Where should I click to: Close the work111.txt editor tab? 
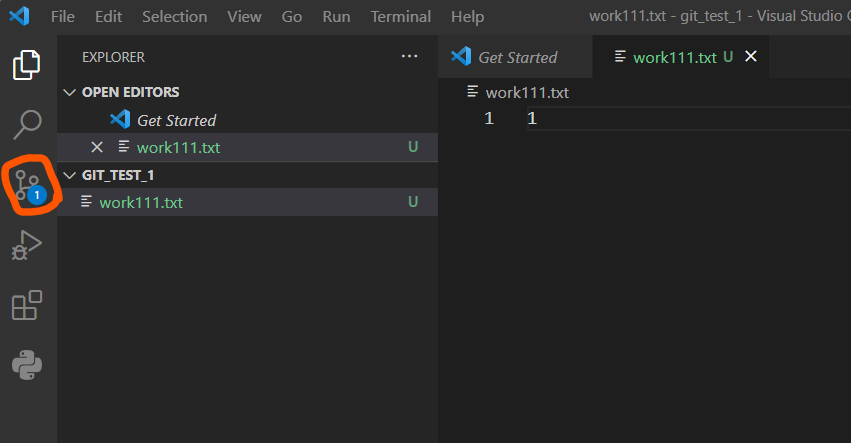click(751, 56)
